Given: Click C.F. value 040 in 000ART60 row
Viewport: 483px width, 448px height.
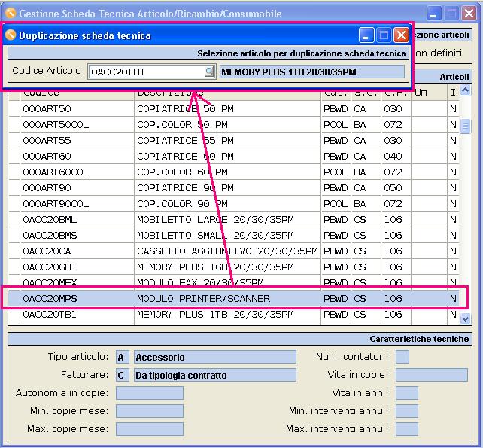Looking at the screenshot, I should tap(393, 157).
